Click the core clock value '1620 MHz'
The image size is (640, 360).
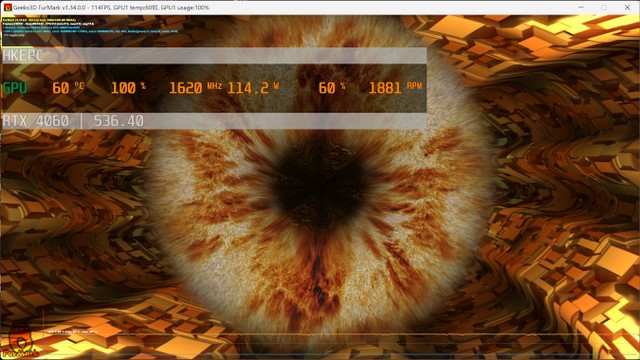pyautogui.click(x=195, y=88)
